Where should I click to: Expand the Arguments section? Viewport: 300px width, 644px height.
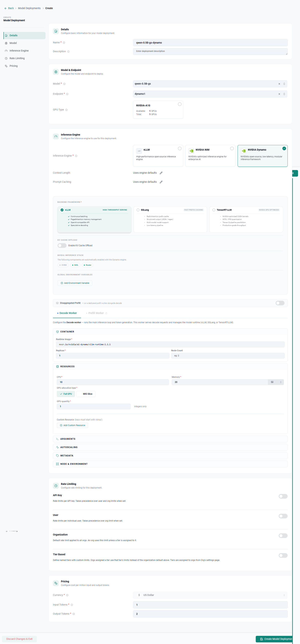click(x=170, y=439)
